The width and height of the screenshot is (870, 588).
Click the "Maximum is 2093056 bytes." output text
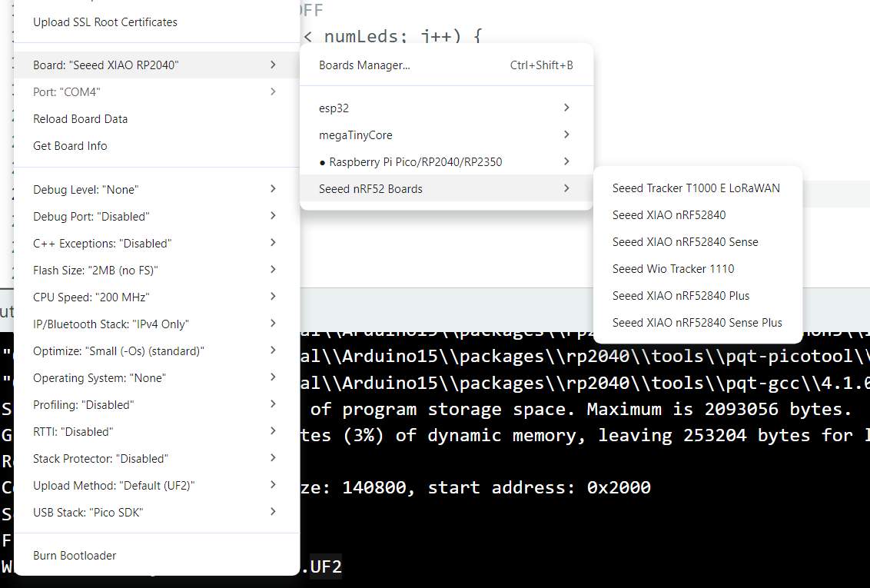pos(719,410)
